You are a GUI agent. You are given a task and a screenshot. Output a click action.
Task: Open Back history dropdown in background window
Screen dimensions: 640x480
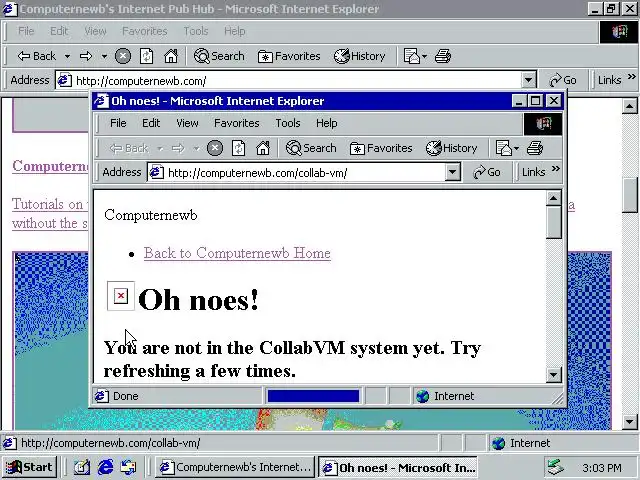tap(67, 56)
